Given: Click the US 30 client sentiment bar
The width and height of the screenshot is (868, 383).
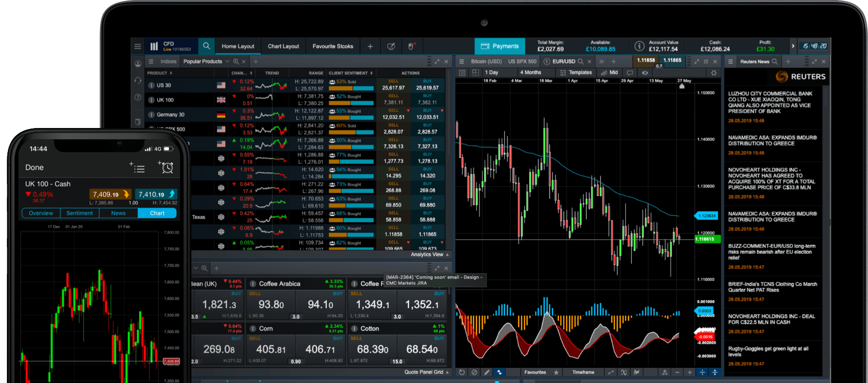Looking at the screenshot, I should pyautogui.click(x=351, y=88).
